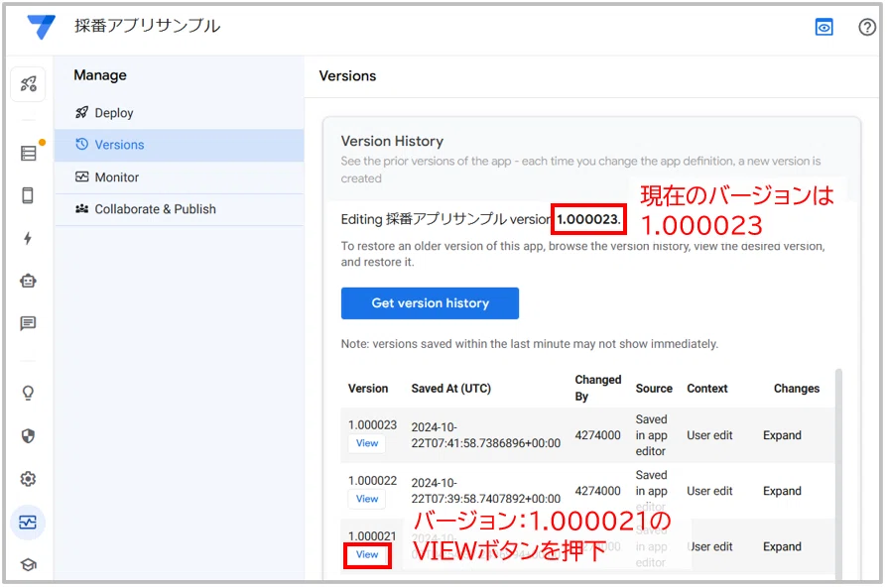
Task: Click the Context column header
Action: [x=707, y=389]
